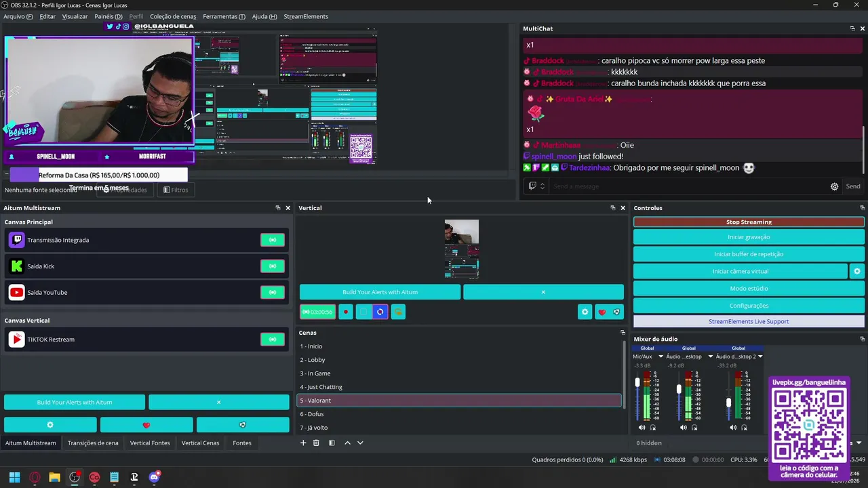The height and width of the screenshot is (488, 868).
Task: Mute the Mic/Aux audio source
Action: 642,428
